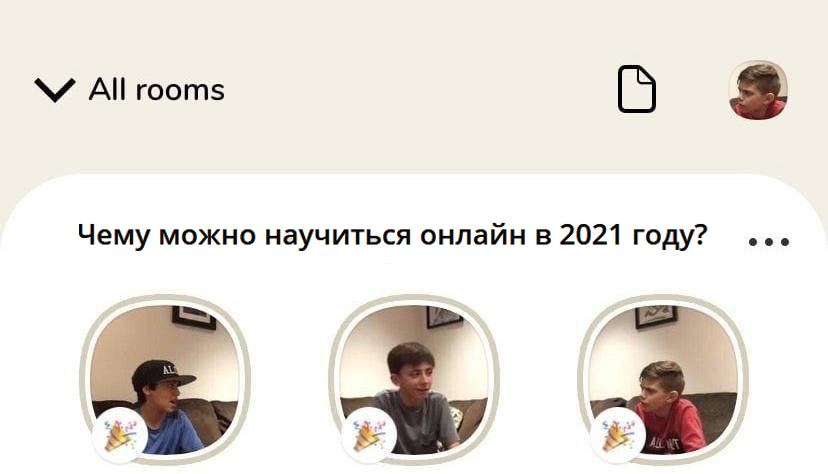Open profile of speaker in gray t-shirt
828x474 pixels.
click(414, 380)
